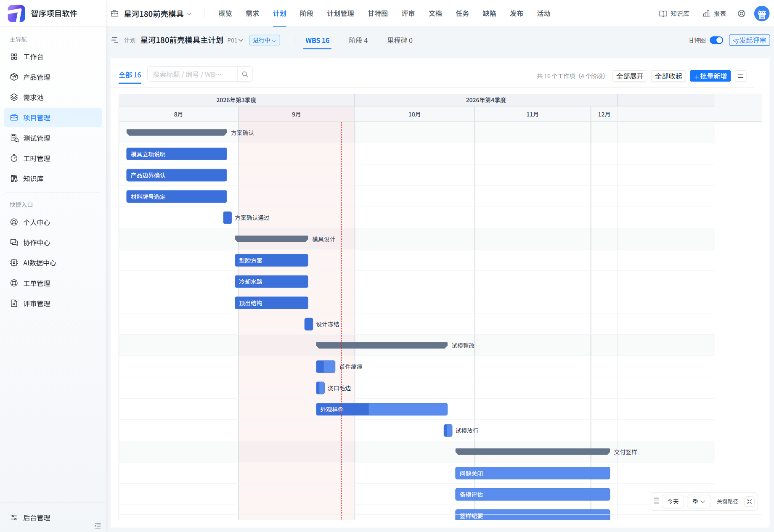Open the 甘特图 top navigation tab

tap(377, 13)
